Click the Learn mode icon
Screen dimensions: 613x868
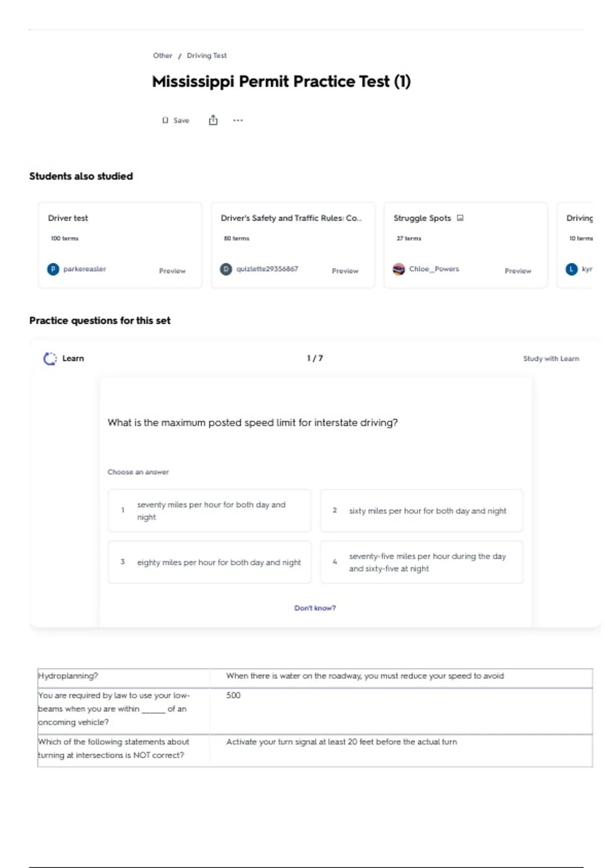click(x=50, y=358)
